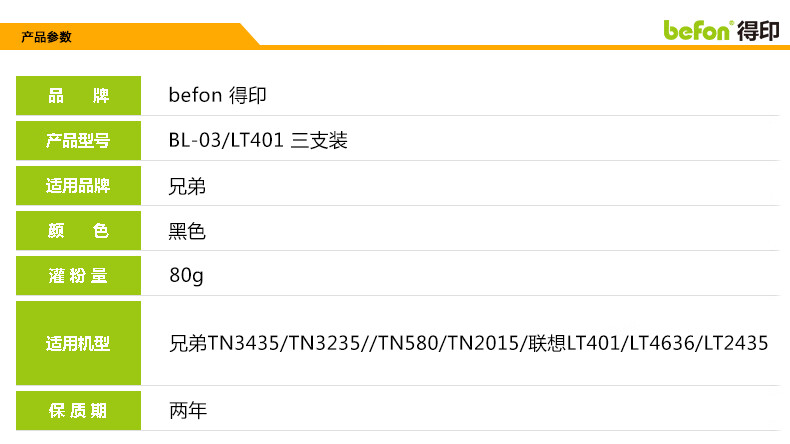Select the 适用品牌 label cell
Screen dimensions: 790x444
(78, 186)
